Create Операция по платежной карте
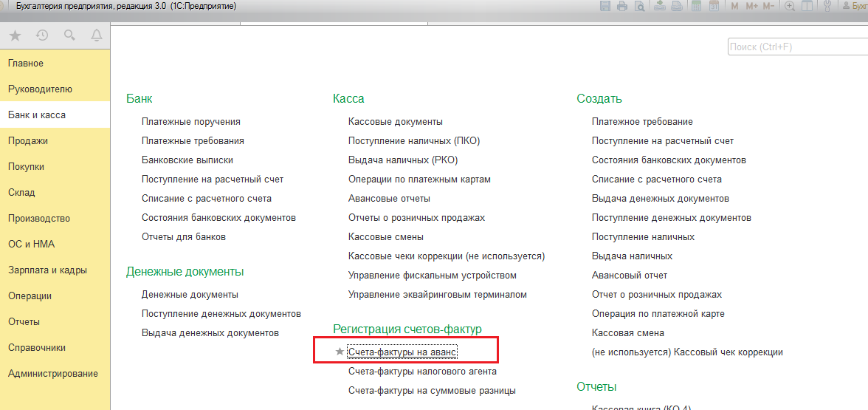 (658, 314)
